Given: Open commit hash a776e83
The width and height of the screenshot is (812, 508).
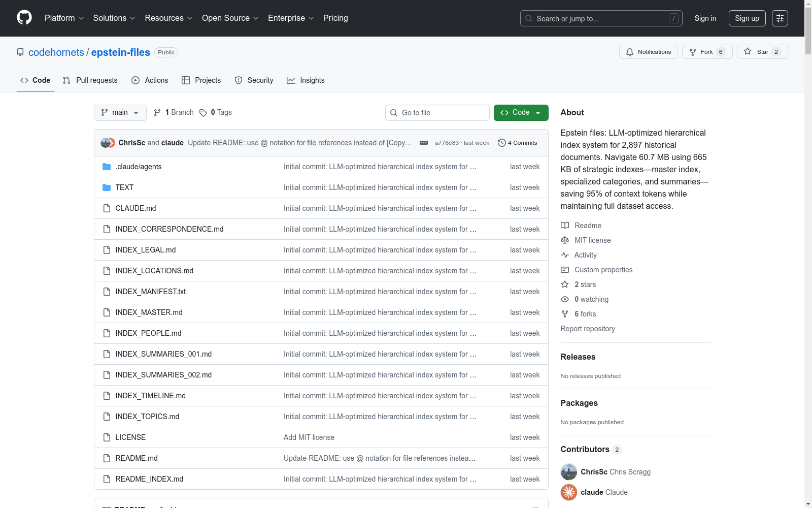Looking at the screenshot, I should coord(447,143).
